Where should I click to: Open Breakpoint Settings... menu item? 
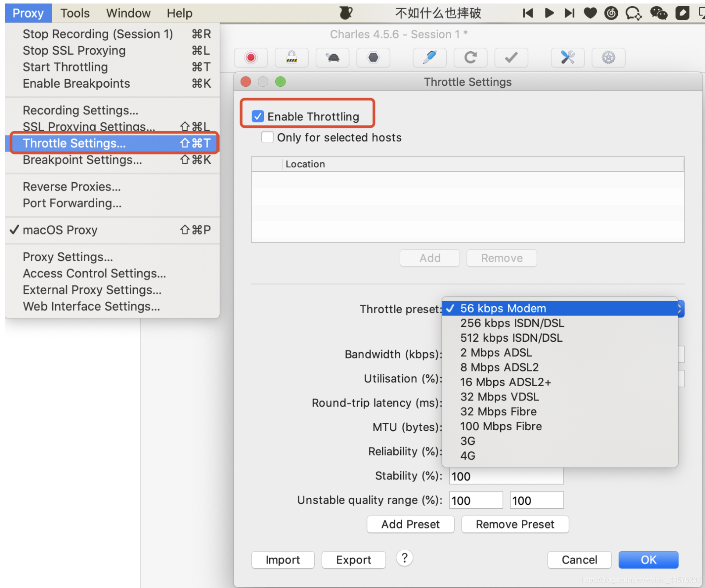click(x=112, y=160)
